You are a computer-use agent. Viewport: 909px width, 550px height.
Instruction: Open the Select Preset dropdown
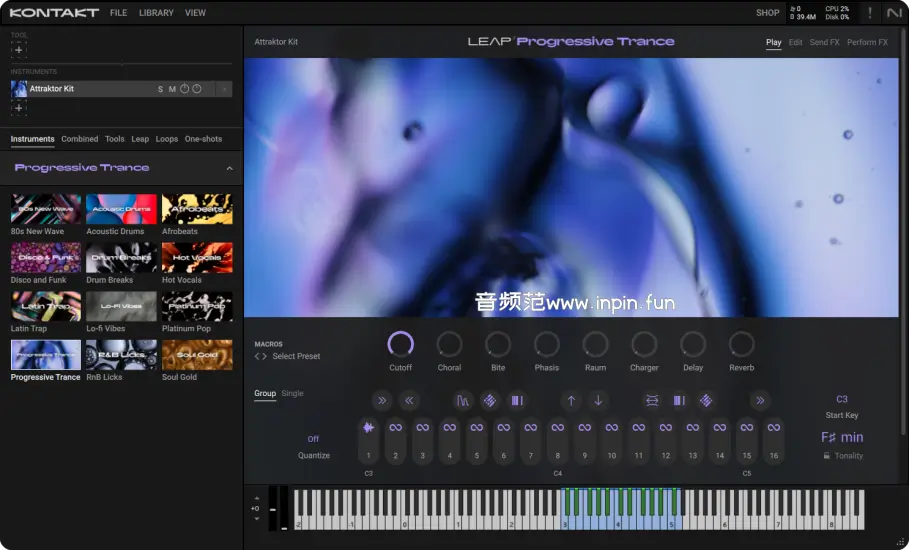coord(296,356)
